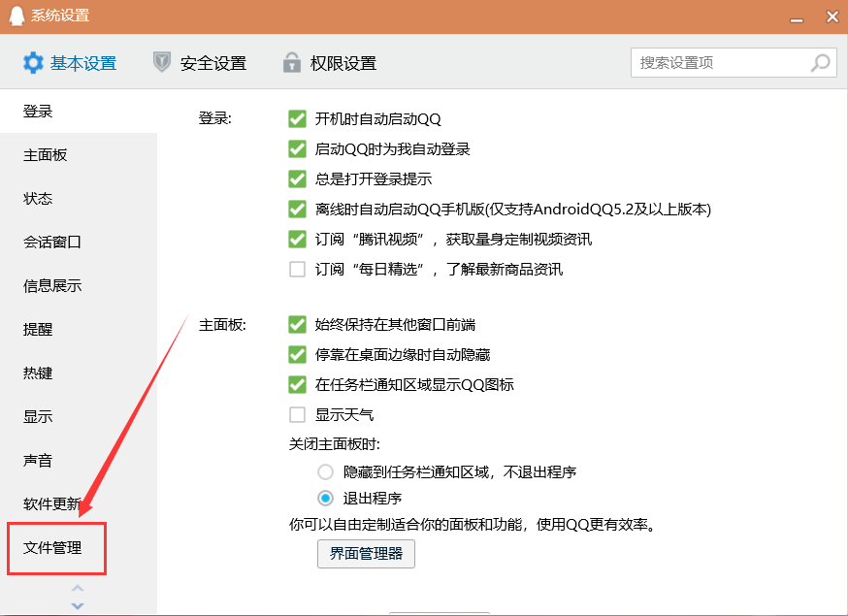
Task: Click the 界面管理器 button
Action: (x=366, y=553)
